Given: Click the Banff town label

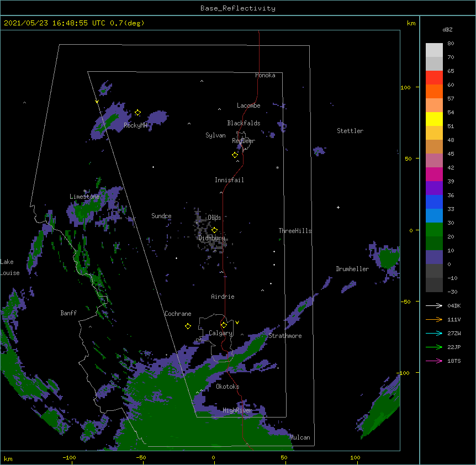Looking at the screenshot, I should coord(68,313).
